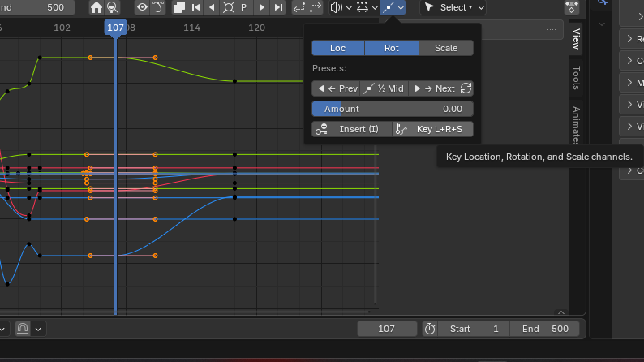Click the magnifier frame-selected icon
The image size is (644, 362).
113,7
